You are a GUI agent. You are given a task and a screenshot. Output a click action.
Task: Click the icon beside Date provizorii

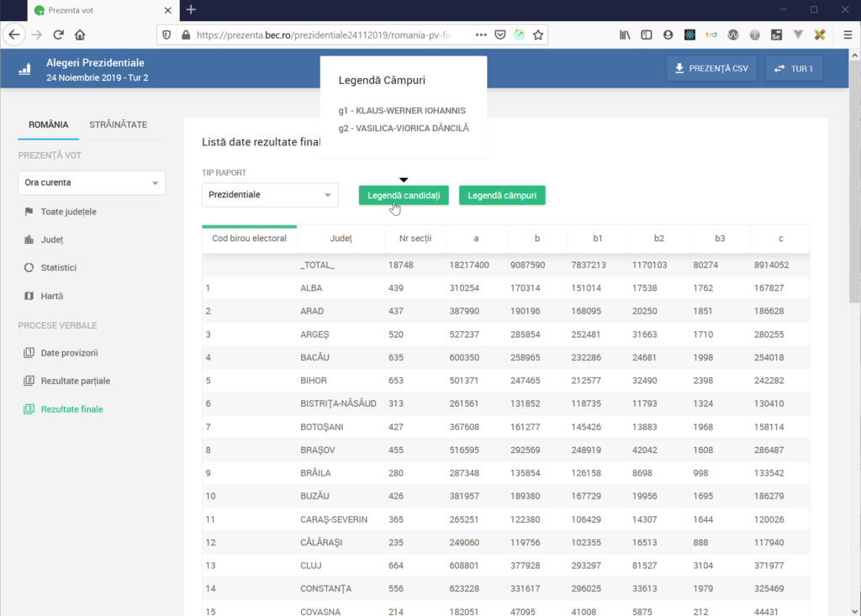click(x=29, y=352)
